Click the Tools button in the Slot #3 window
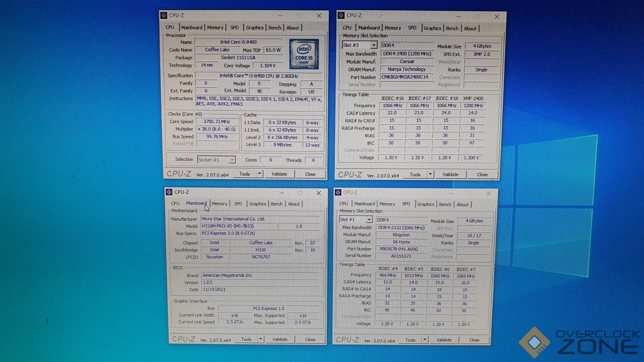The image size is (644, 362). [415, 174]
